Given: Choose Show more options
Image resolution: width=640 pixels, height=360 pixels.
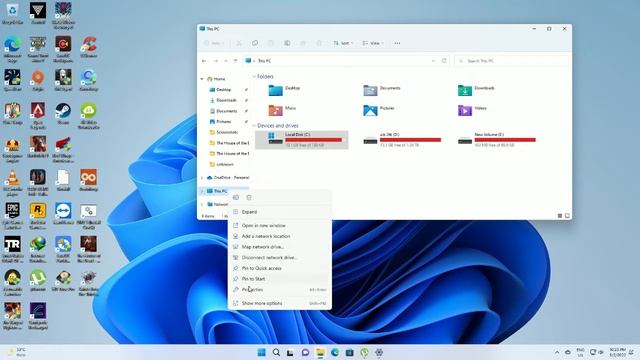Looking at the screenshot, I should pos(280,303).
